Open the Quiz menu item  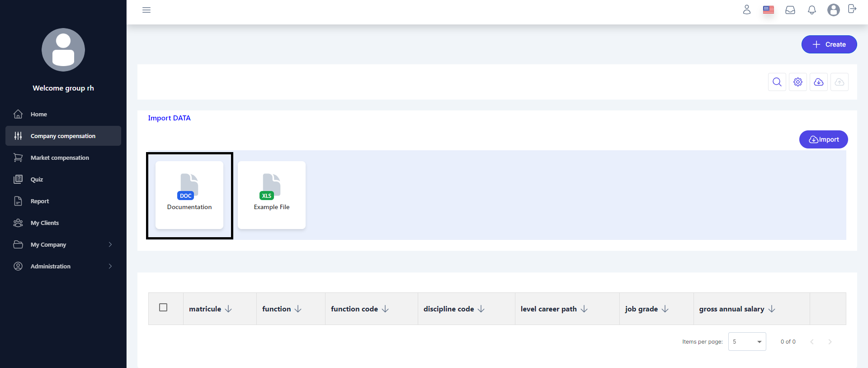click(37, 179)
